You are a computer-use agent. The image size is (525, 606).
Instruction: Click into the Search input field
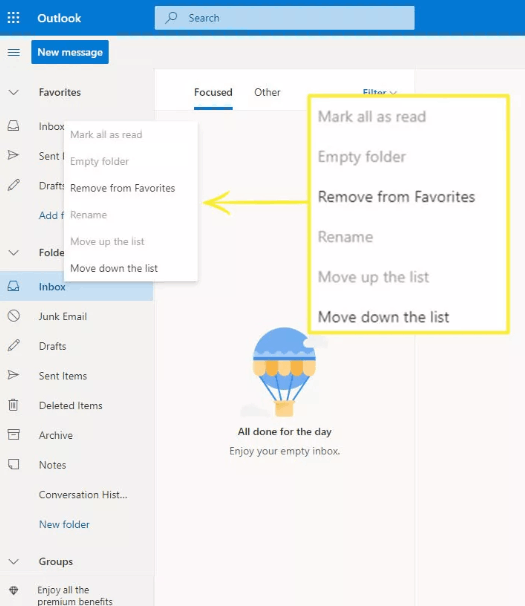pos(285,18)
